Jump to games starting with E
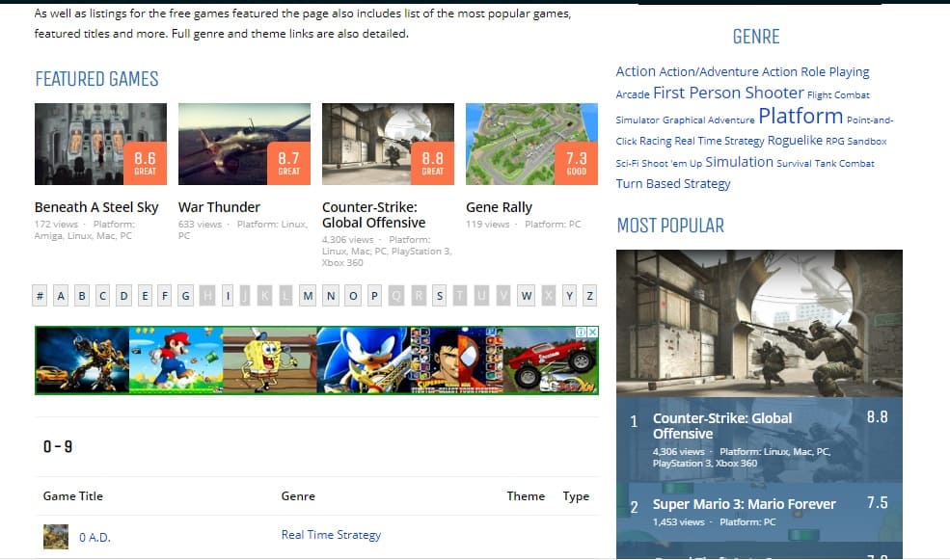Viewport: 950px width, 560px height. pos(145,296)
